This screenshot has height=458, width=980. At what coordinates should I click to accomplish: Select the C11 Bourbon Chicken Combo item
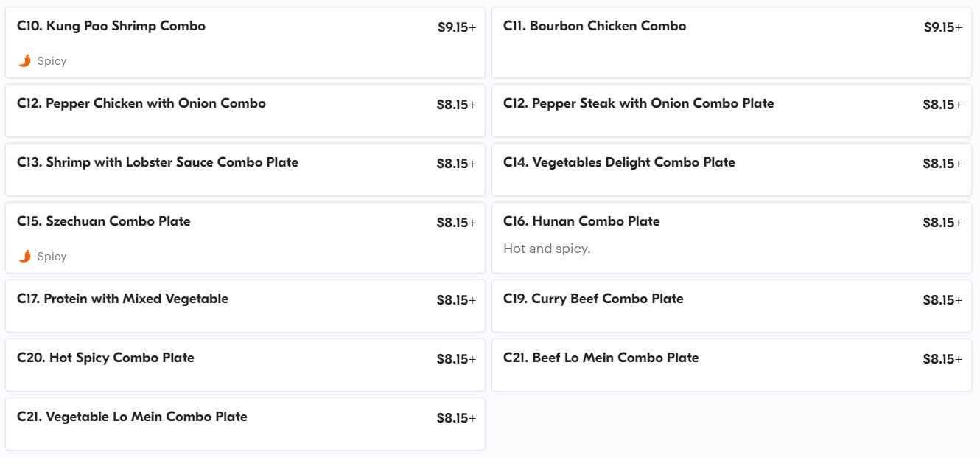595,26
